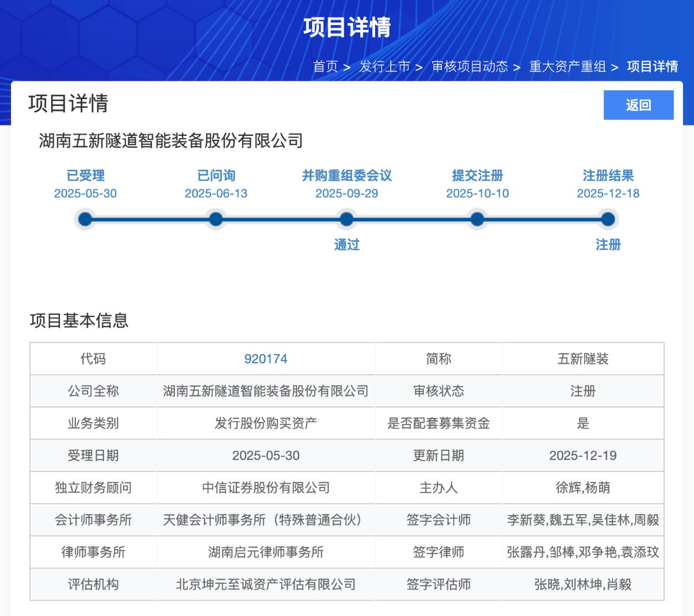This screenshot has height=616, width=694.
Task: Navigate to 重大资产重组 breadcrumb
Action: [567, 67]
